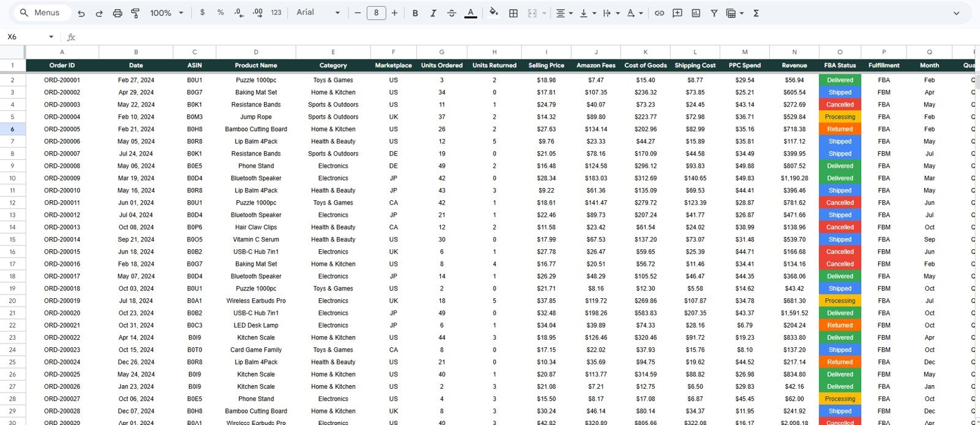Select the FBA Status header cell
The image size is (980, 425).
pyautogui.click(x=840, y=66)
